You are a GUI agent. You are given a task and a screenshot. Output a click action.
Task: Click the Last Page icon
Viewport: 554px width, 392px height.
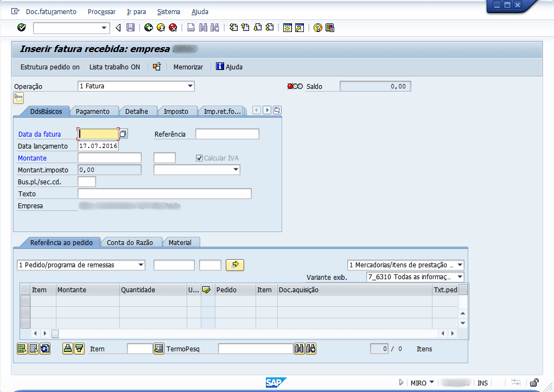(x=270, y=28)
